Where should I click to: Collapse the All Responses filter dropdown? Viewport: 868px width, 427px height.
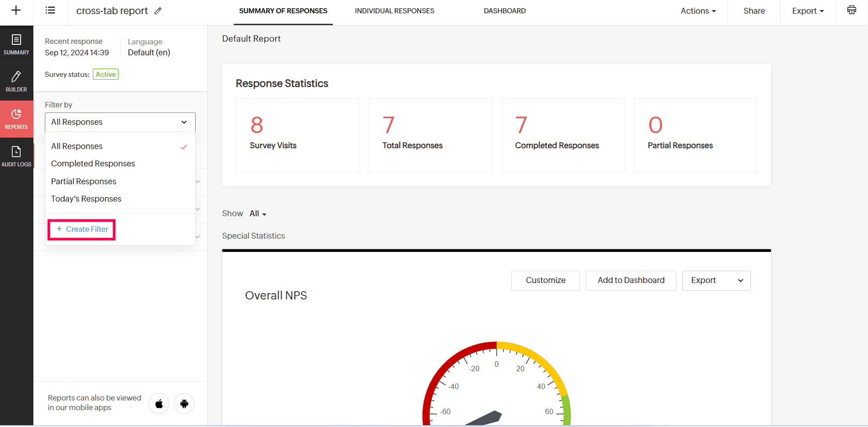click(120, 122)
